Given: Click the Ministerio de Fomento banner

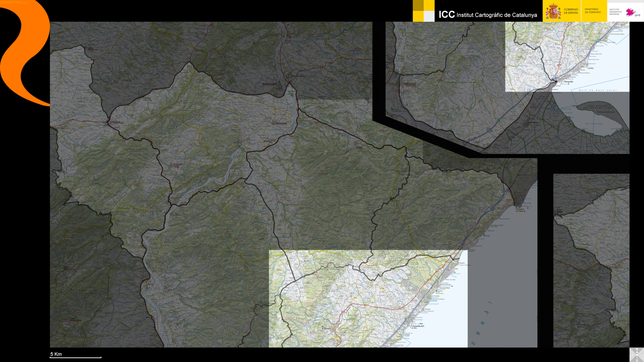Looking at the screenshot, I should pyautogui.click(x=592, y=11).
